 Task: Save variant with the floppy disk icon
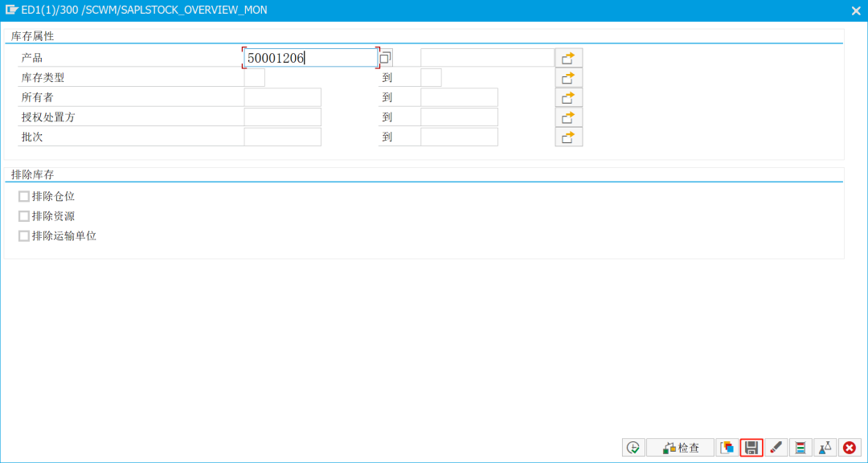coord(751,448)
